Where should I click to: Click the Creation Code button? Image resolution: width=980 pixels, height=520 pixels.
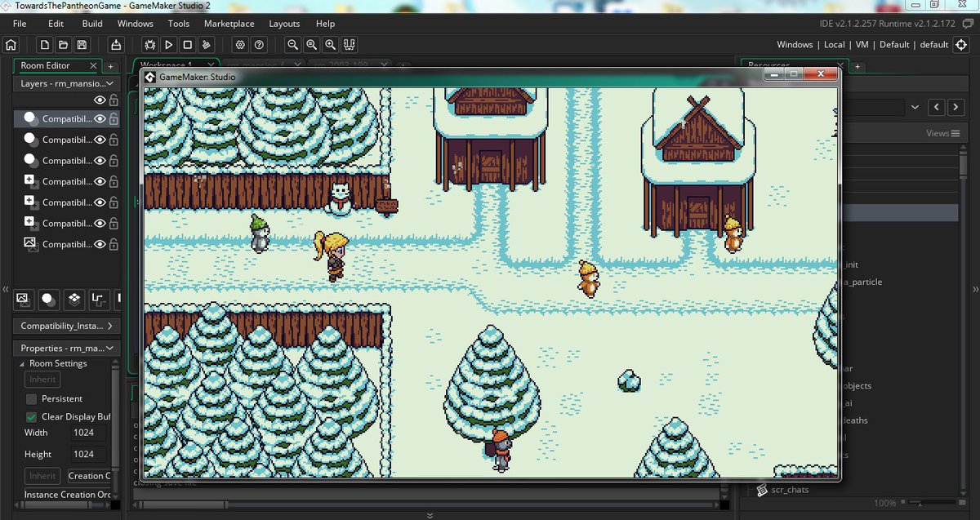click(88, 476)
